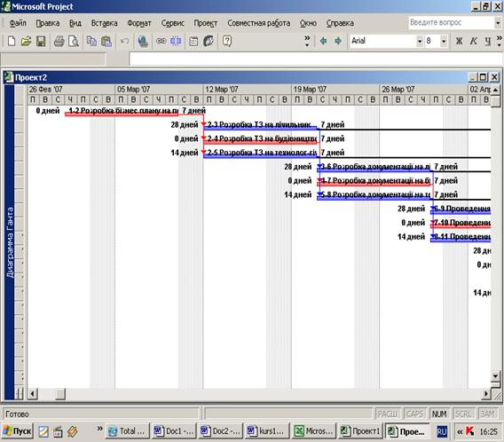Toggle Italic (К) formatting

tap(474, 41)
